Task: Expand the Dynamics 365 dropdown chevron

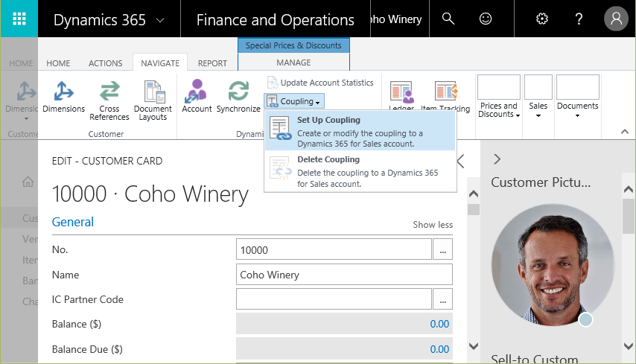Action: coord(160,20)
